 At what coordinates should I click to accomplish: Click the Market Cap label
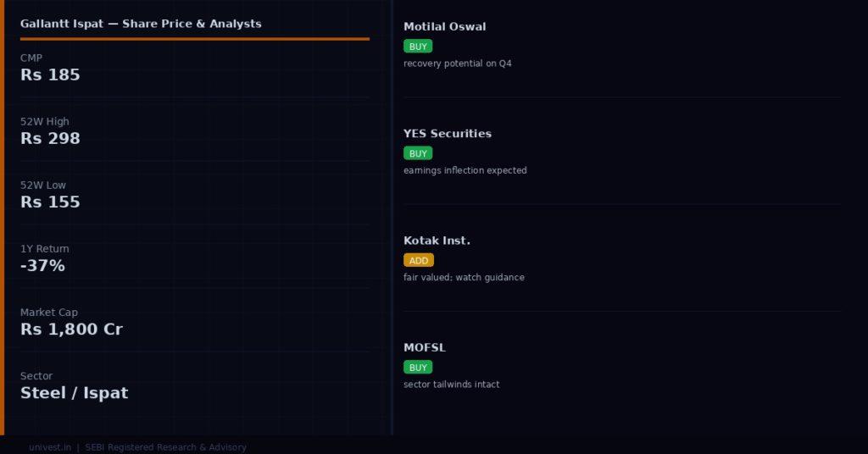pyautogui.click(x=48, y=313)
